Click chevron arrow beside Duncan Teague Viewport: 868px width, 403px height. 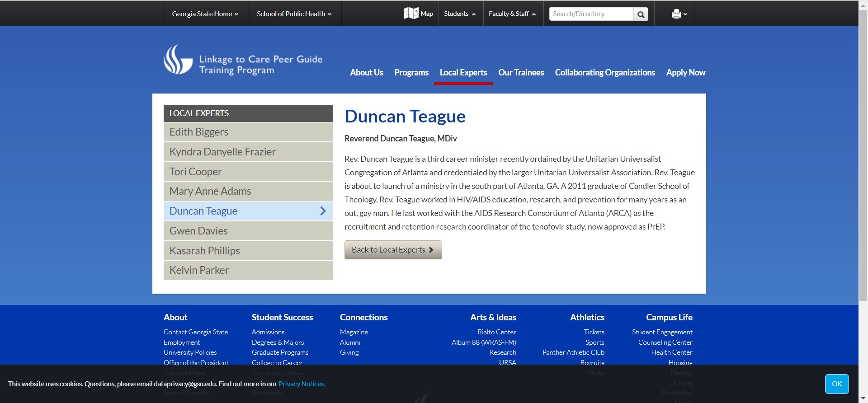[x=323, y=211]
